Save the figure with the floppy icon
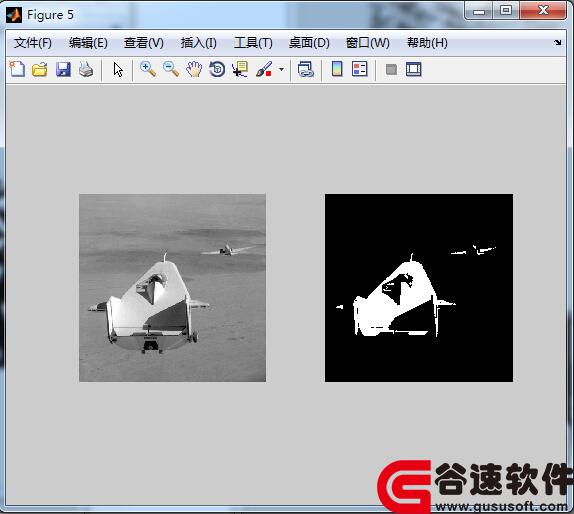Viewport: 574px width, 514px height. pyautogui.click(x=63, y=69)
